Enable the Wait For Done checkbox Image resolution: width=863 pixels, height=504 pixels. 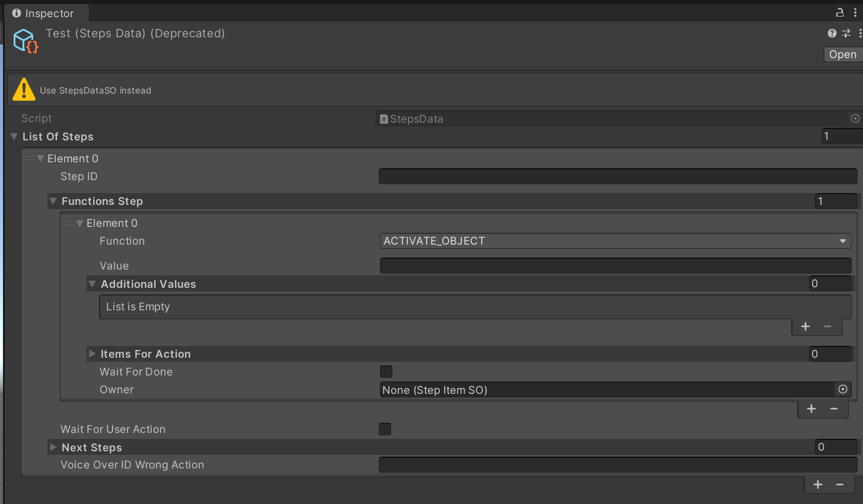[x=386, y=371]
